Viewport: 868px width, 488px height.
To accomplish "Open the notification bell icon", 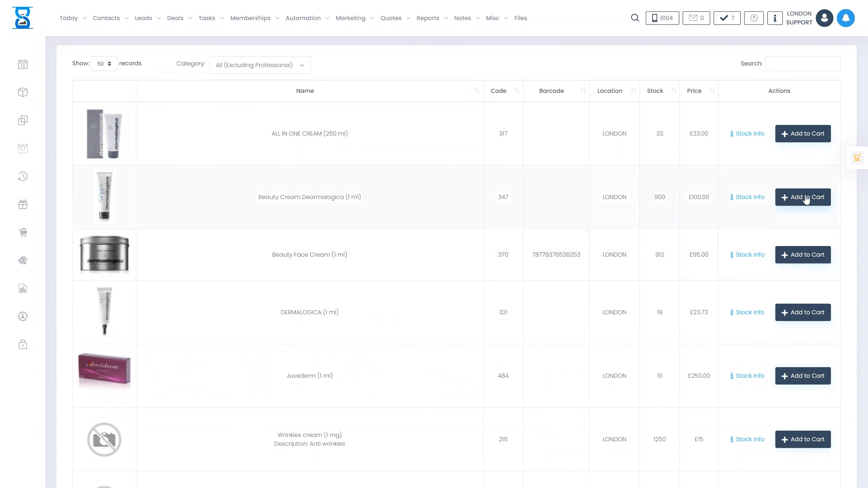I will (x=845, y=18).
